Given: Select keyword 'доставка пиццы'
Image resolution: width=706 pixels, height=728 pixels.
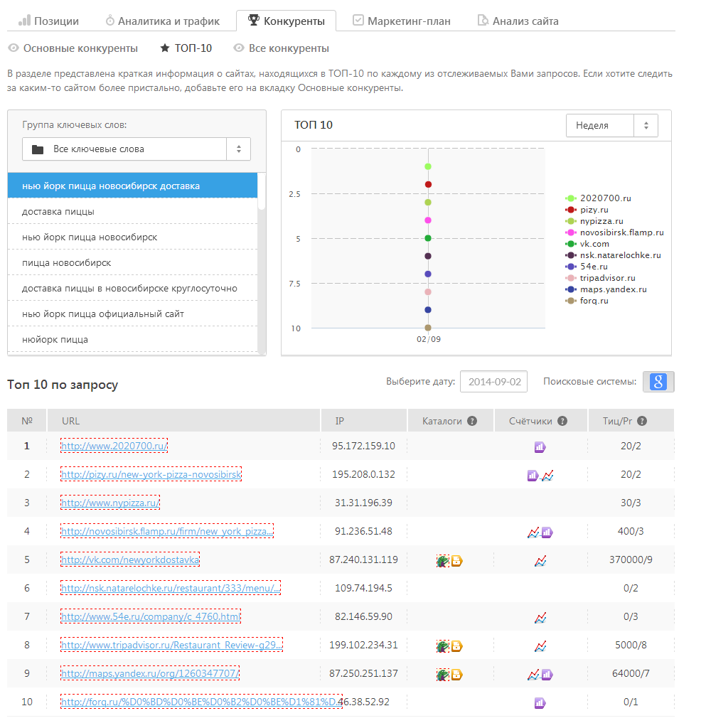Looking at the screenshot, I should [133, 211].
